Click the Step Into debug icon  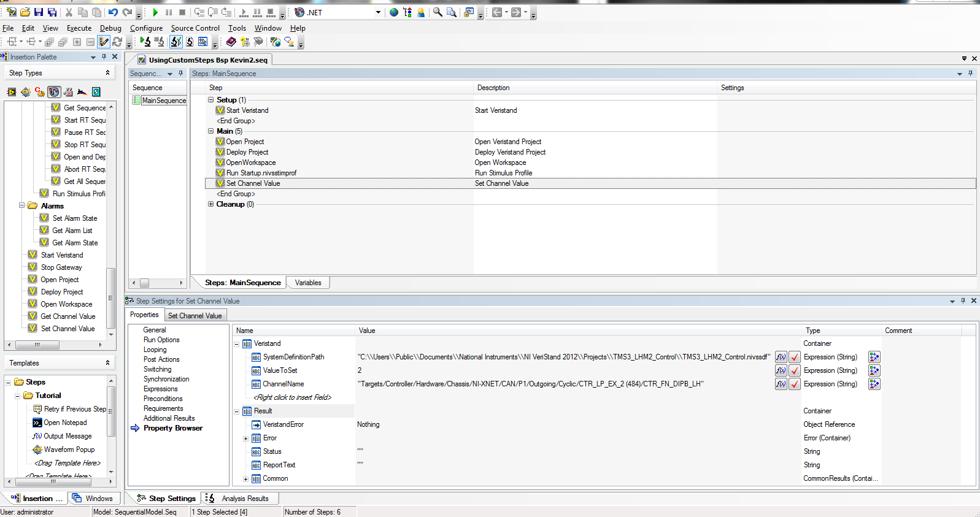tap(199, 12)
